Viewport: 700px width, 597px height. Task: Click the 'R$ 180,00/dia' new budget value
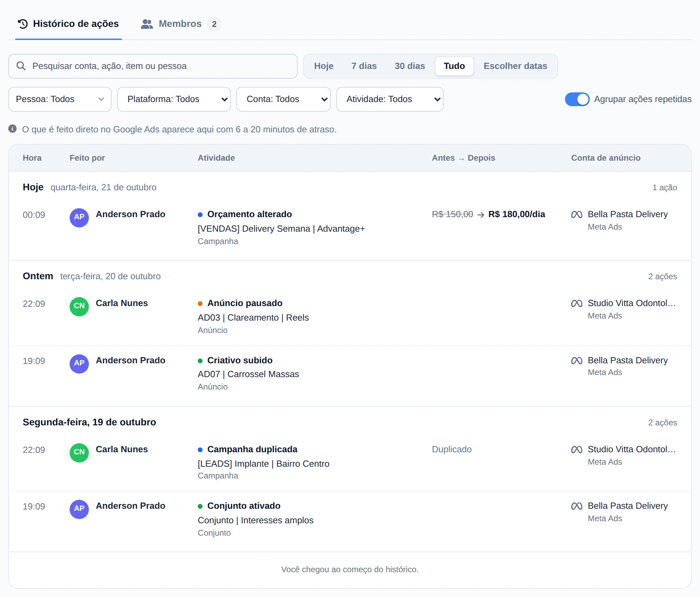point(517,214)
